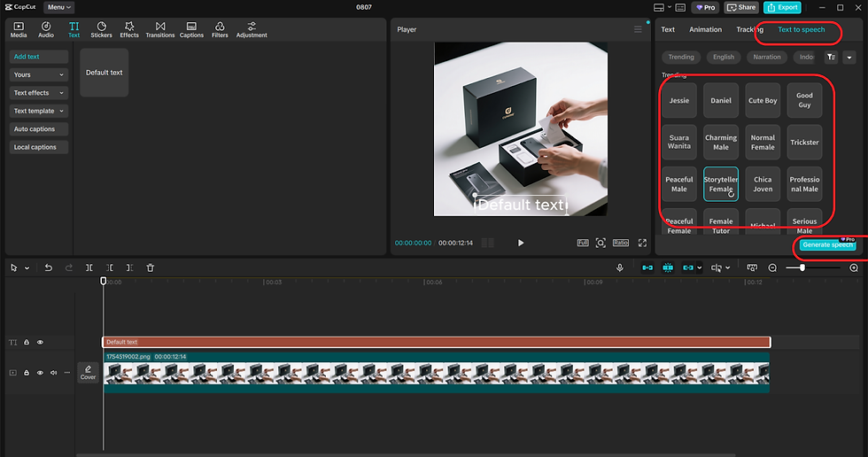The height and width of the screenshot is (457, 868).
Task: Open the voice filter icon
Action: click(831, 57)
